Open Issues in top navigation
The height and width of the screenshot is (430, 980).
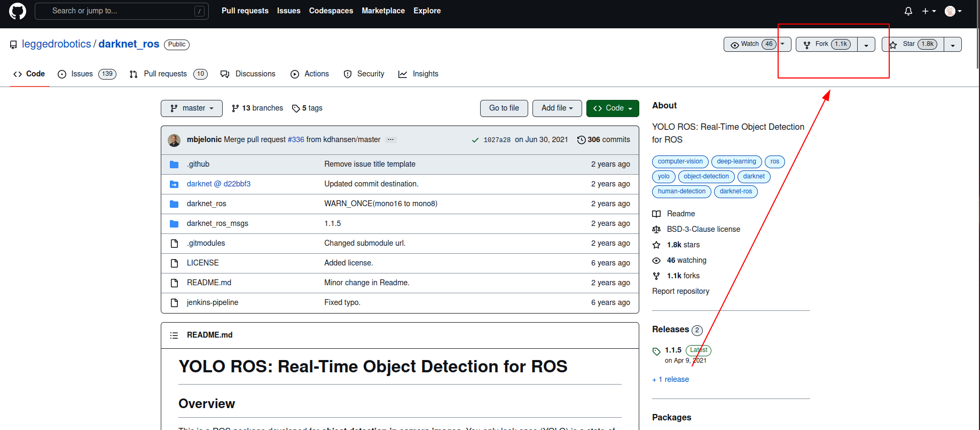pos(288,11)
